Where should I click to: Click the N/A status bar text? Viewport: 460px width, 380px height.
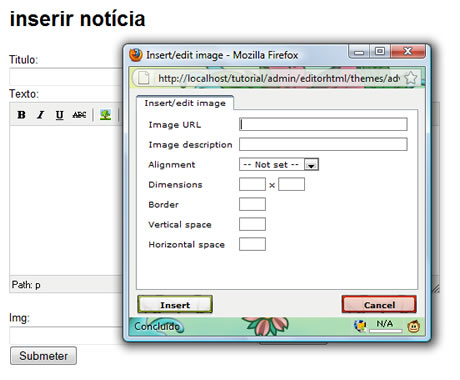tap(385, 323)
